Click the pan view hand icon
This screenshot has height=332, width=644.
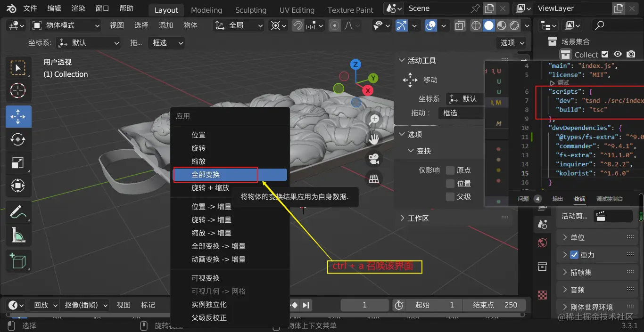point(374,139)
